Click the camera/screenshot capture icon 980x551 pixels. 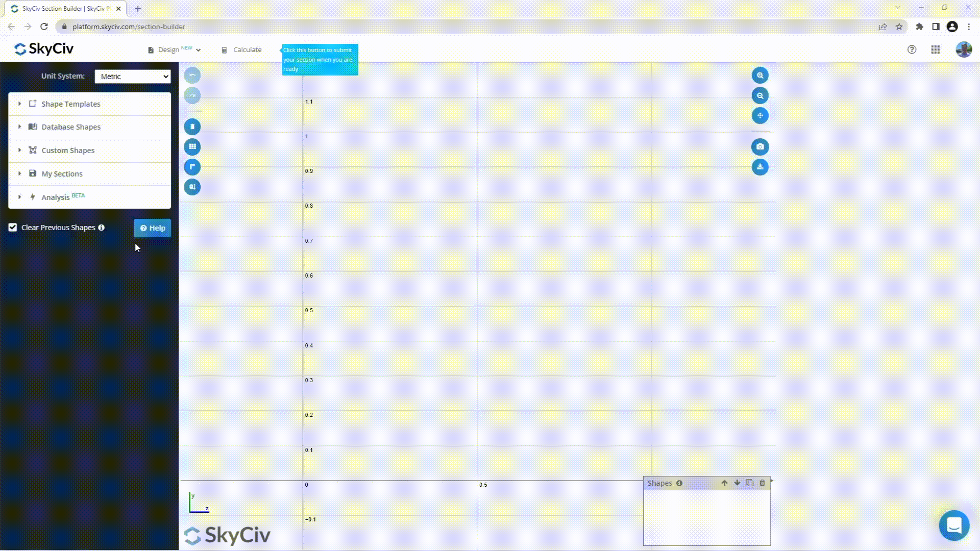click(761, 146)
